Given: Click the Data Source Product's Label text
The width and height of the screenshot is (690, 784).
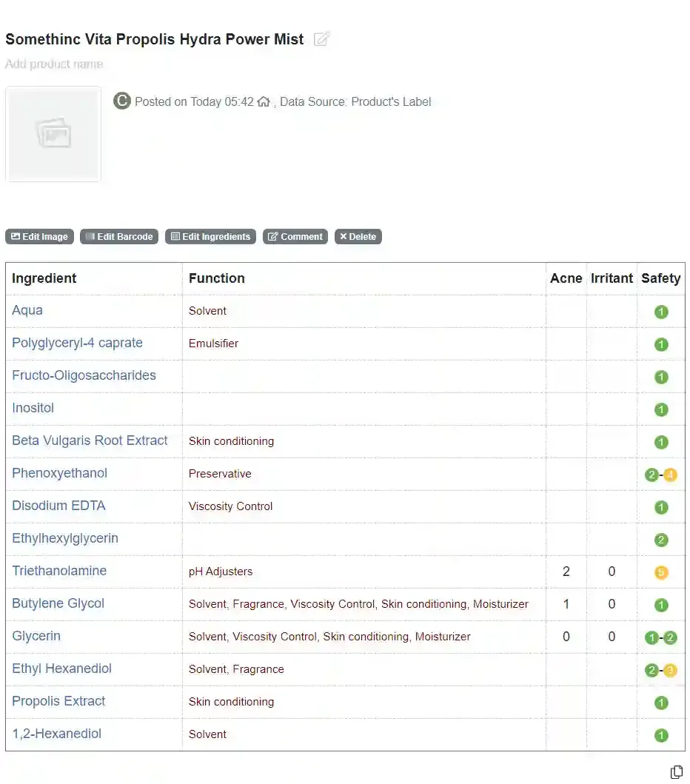Looking at the screenshot, I should [355, 101].
